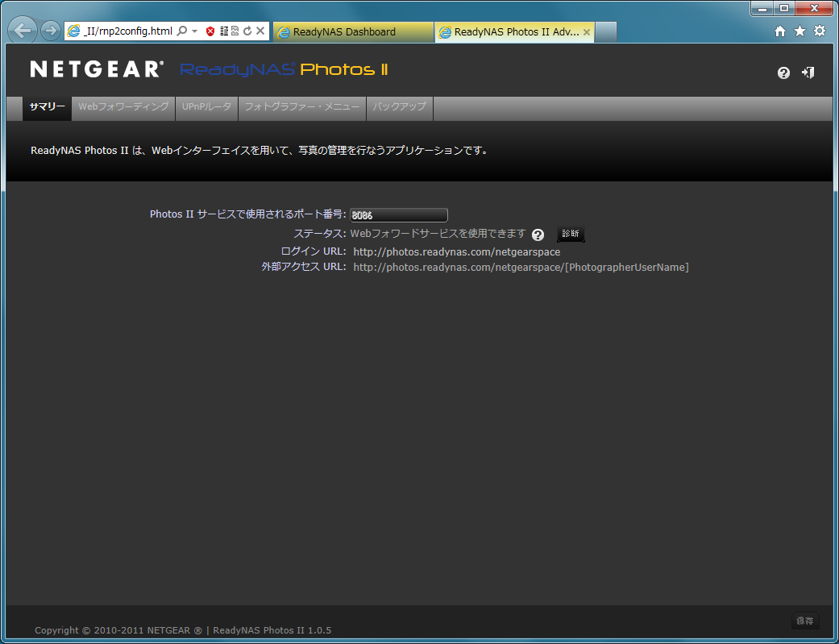Open the browser tools gear icon
Screen dimensions: 839x644
[820, 31]
